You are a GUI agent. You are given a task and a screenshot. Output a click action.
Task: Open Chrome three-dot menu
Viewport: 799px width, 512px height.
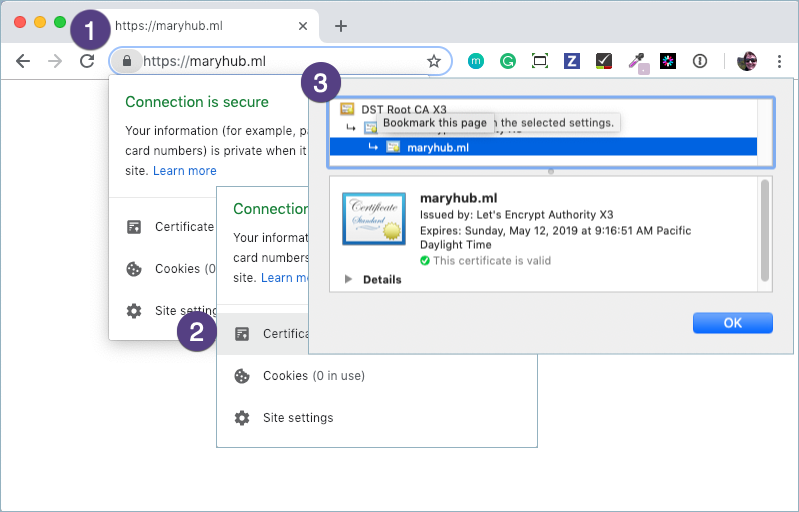(779, 62)
